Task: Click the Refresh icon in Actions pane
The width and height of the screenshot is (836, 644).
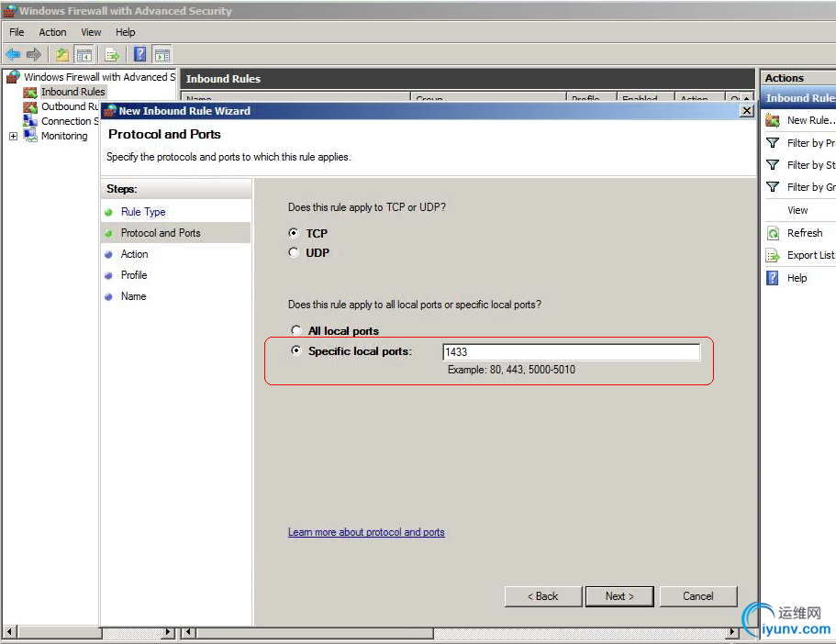Action: coord(773,233)
